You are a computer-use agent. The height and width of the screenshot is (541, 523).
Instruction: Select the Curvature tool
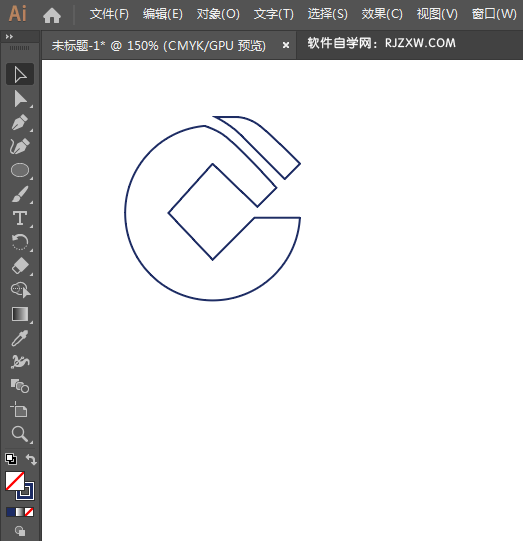pyautogui.click(x=20, y=146)
